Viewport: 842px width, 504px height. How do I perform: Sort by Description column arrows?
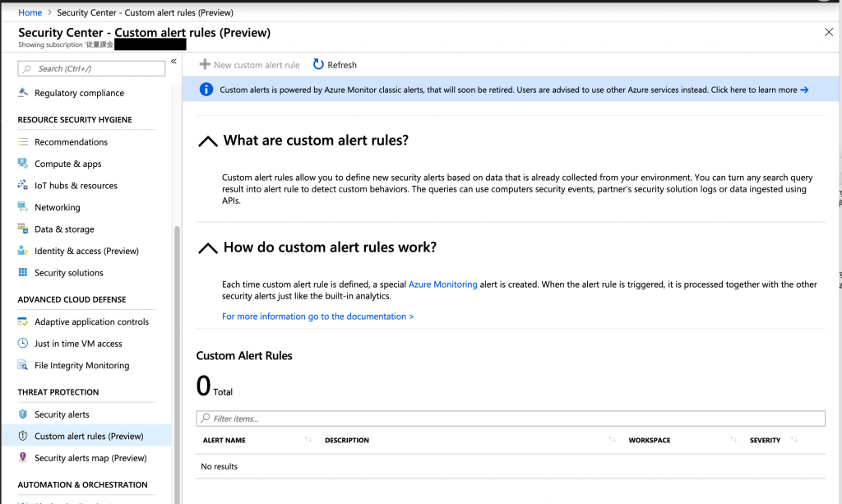point(612,440)
